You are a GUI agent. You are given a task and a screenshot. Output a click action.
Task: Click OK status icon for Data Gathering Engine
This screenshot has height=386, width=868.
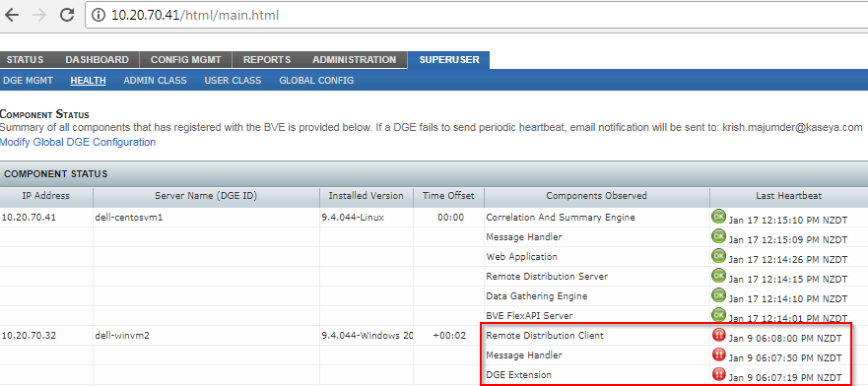718,294
